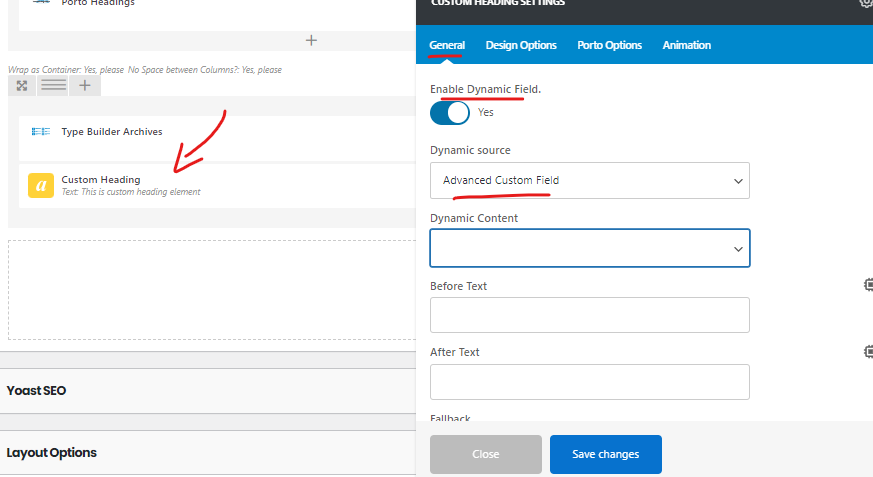
Task: Click the row layout lines icon
Action: 53,86
